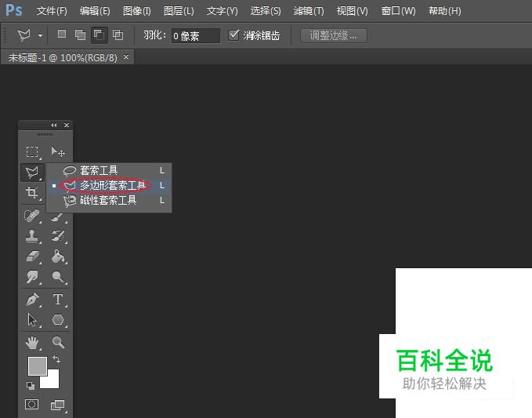Select the Smudge tool
The height and width of the screenshot is (418, 532).
coord(32,277)
